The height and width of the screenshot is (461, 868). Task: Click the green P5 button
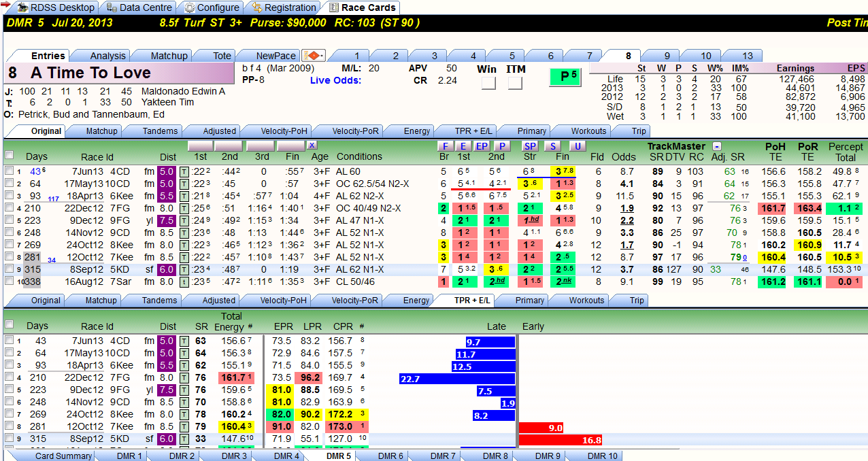coord(566,77)
